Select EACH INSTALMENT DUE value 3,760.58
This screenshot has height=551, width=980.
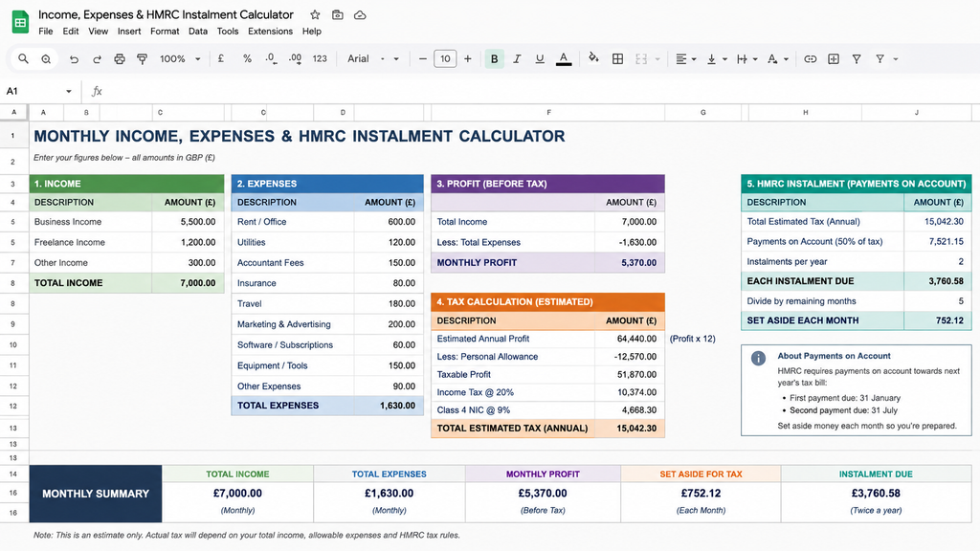pyautogui.click(x=938, y=281)
